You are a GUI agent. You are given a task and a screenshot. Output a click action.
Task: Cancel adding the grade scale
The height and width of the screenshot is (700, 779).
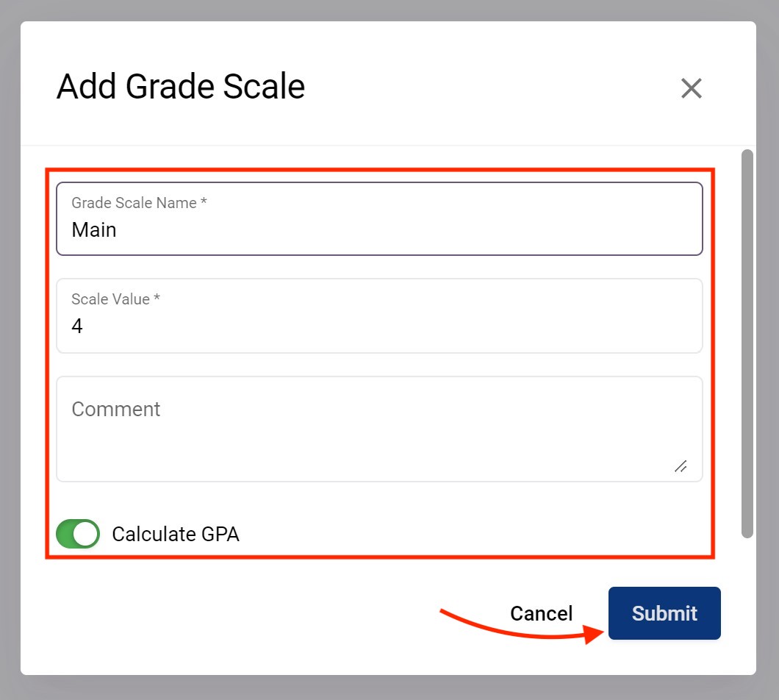[x=541, y=613]
